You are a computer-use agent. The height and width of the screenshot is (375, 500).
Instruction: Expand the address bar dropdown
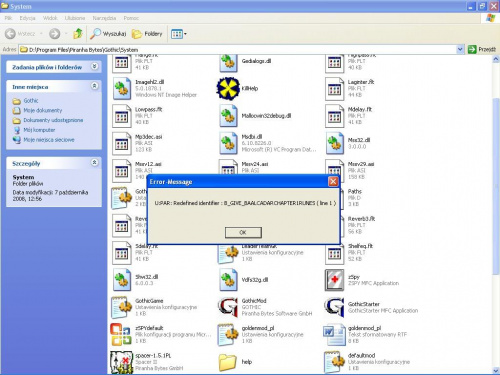tap(460, 50)
